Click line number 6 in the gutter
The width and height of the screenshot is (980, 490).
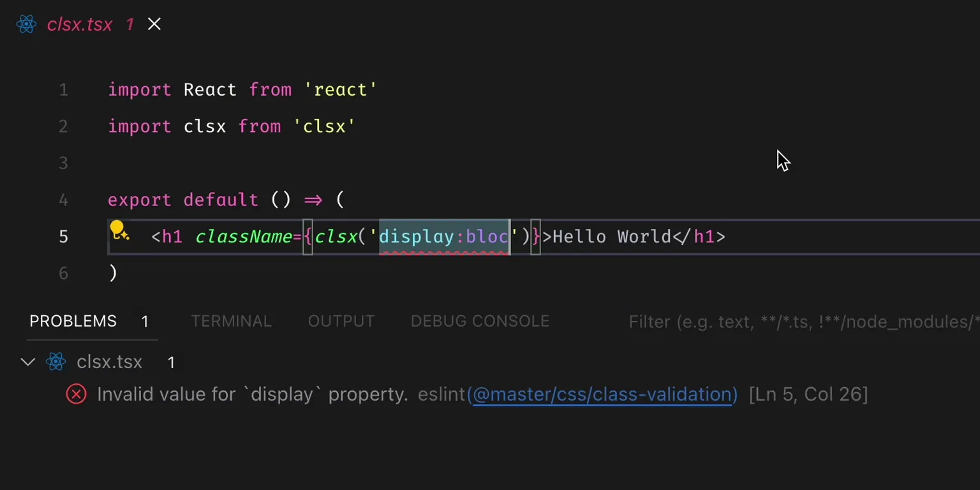(x=63, y=274)
